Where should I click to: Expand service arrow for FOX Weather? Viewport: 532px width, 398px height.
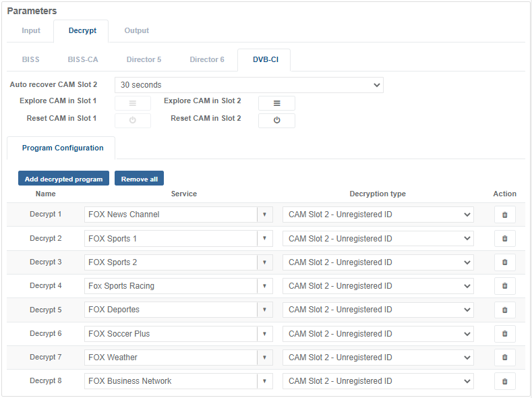coord(264,358)
